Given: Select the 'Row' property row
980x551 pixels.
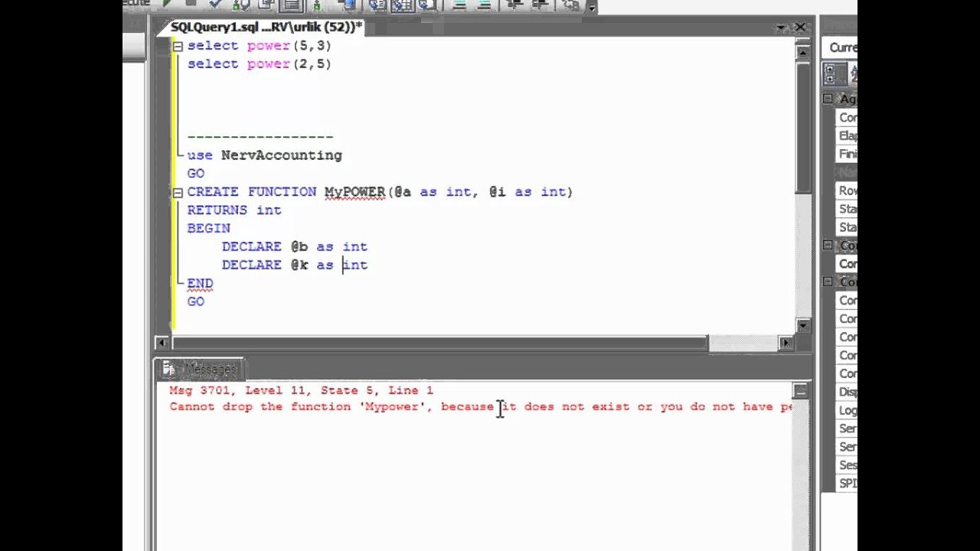Looking at the screenshot, I should pos(848,191).
